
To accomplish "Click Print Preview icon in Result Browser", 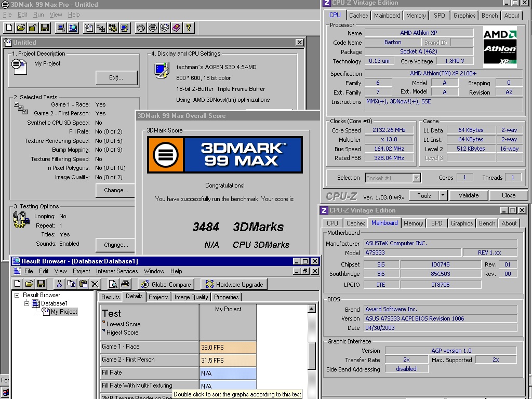I will click(x=113, y=284).
